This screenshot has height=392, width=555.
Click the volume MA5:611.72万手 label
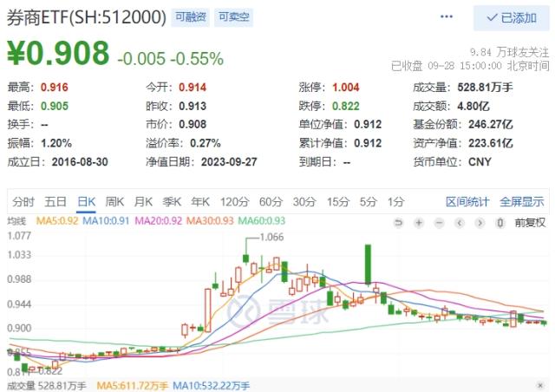132,385
